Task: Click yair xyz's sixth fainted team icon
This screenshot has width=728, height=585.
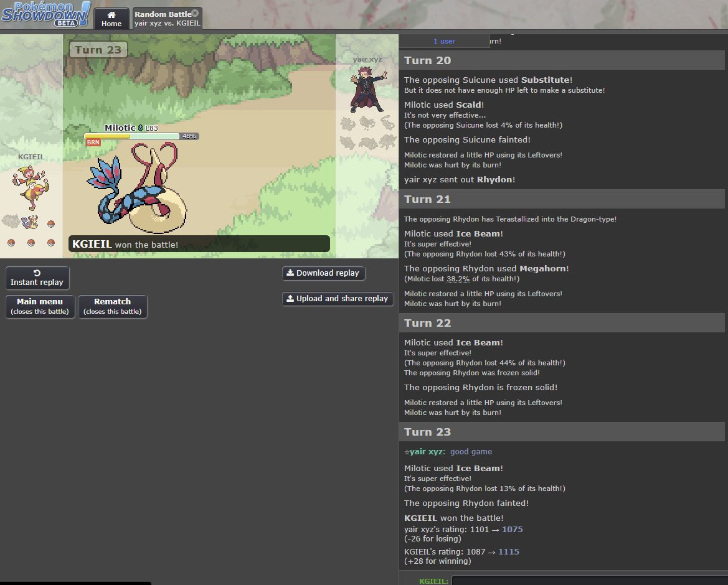Action: [x=387, y=142]
